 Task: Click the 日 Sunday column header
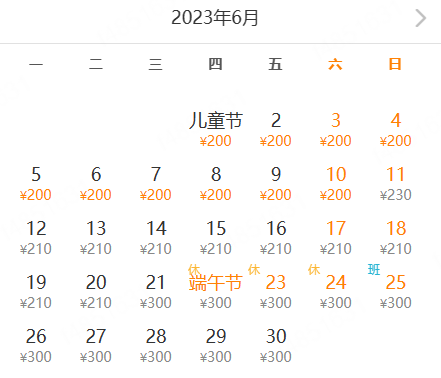(395, 64)
